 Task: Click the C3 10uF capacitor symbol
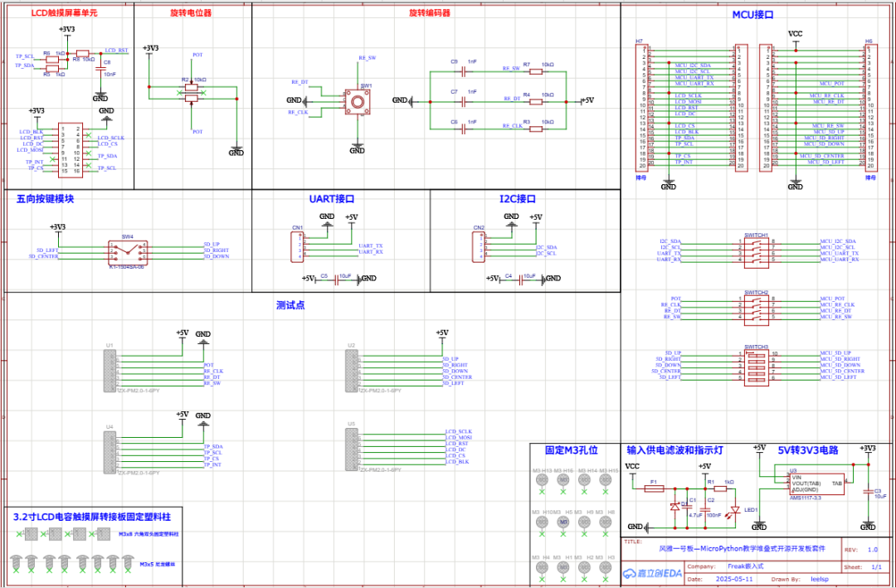click(x=868, y=492)
